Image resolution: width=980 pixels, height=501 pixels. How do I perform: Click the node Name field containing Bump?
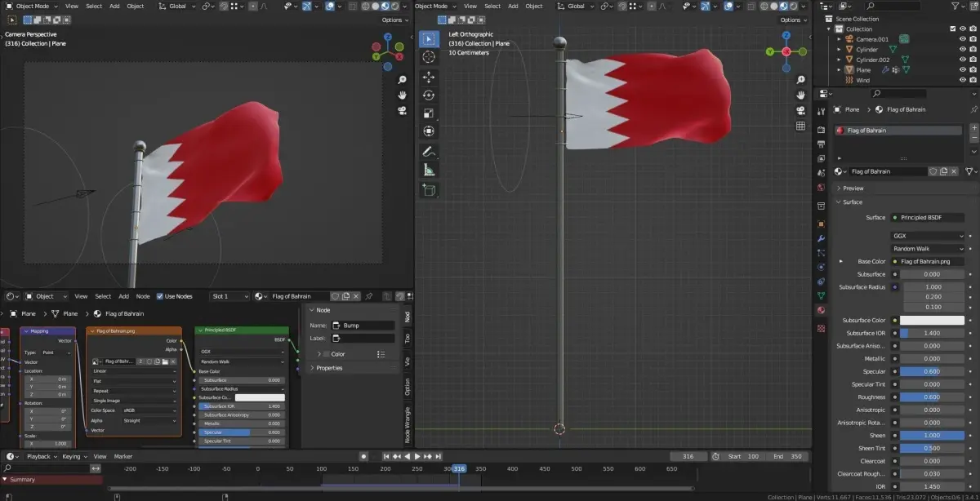(x=363, y=326)
